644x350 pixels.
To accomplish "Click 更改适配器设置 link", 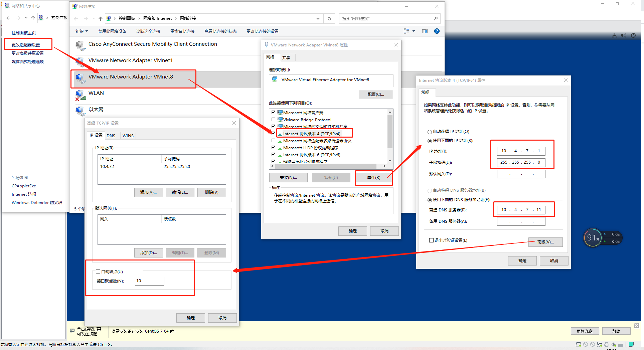I will tap(26, 45).
